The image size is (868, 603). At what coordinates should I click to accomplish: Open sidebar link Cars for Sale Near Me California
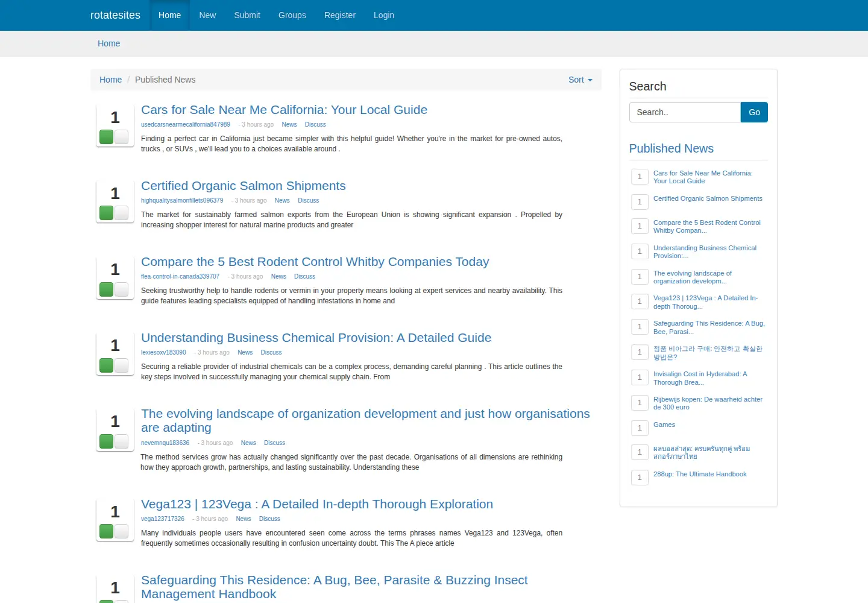pyautogui.click(x=703, y=177)
